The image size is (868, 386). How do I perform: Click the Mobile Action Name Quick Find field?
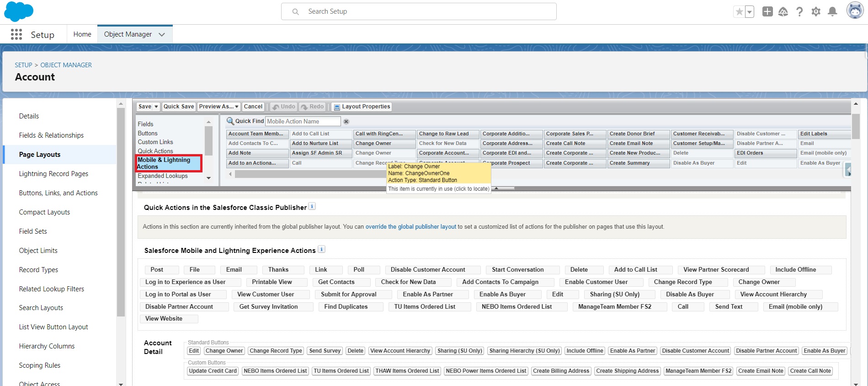click(x=303, y=121)
